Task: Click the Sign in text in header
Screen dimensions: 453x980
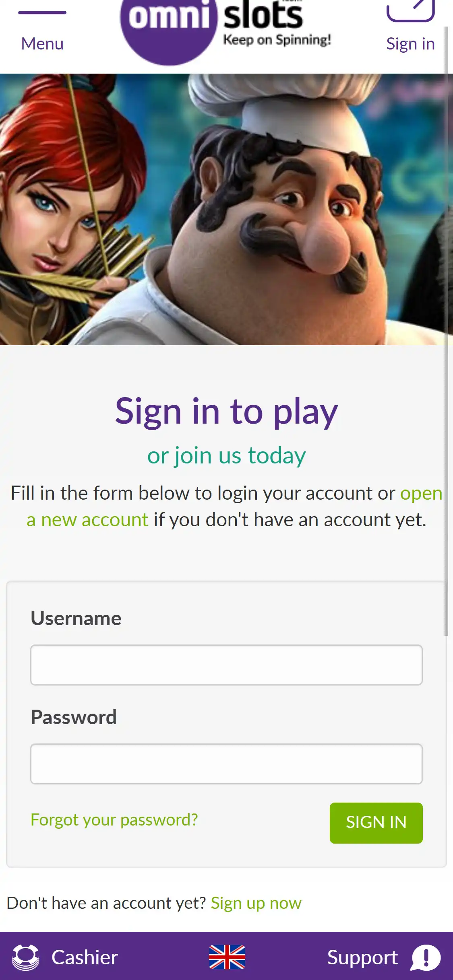Action: click(410, 44)
